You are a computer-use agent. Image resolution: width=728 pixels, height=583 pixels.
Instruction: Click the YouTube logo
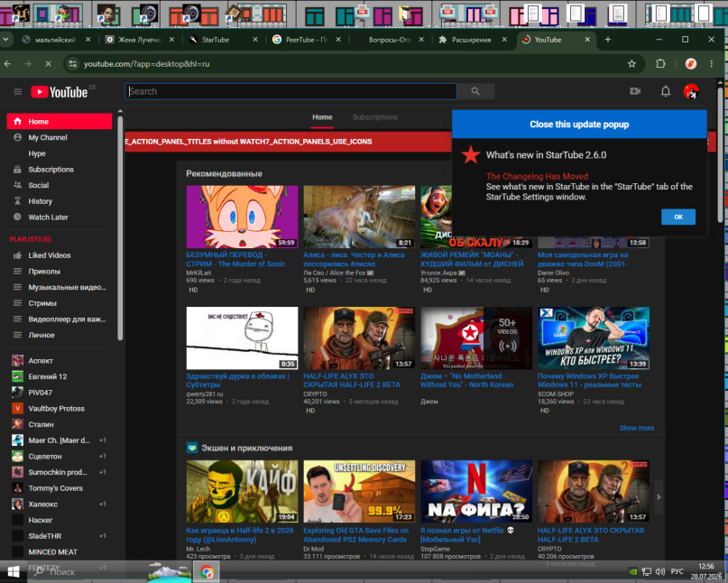click(x=59, y=92)
